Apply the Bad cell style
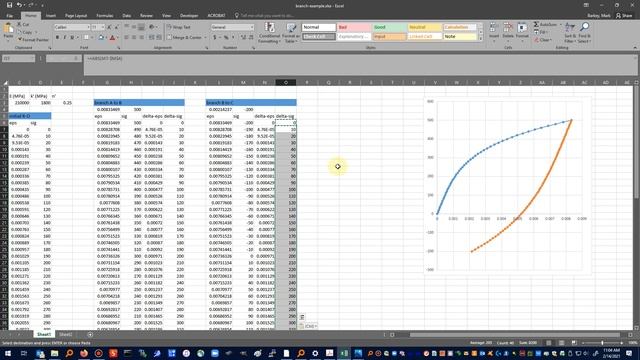This screenshot has width=640, height=360. pos(354,27)
